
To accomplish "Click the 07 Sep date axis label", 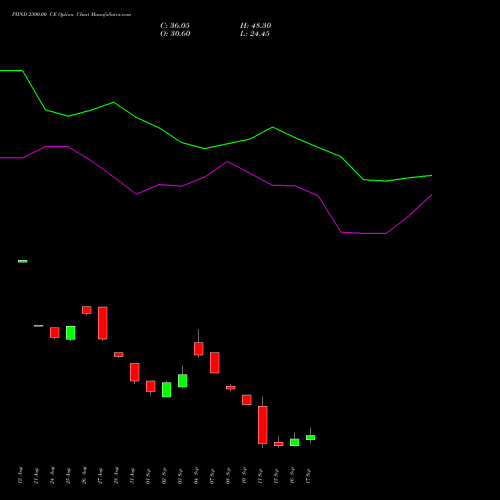I will (x=212, y=476).
